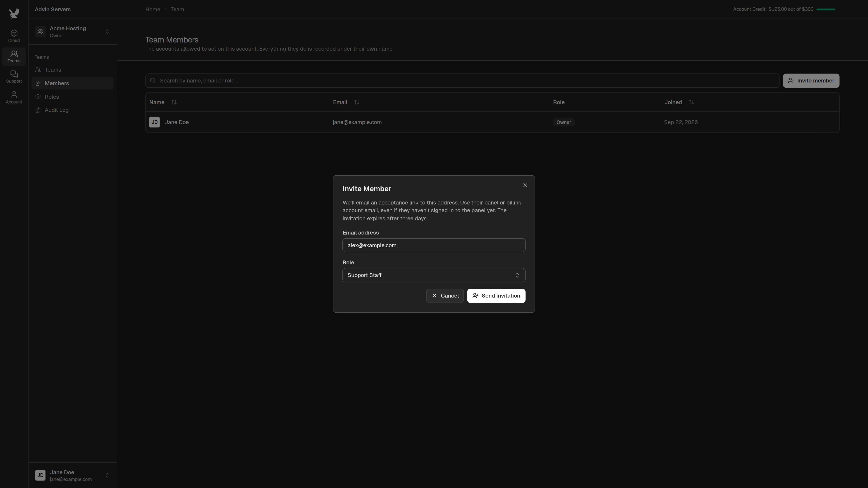Open the Audit Log page
Image resolution: width=868 pixels, height=488 pixels.
tap(72, 110)
